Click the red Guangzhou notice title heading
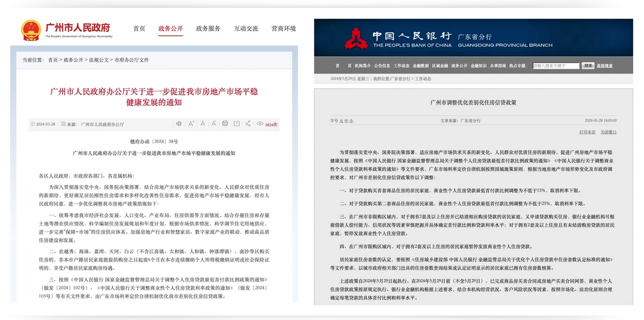Viewport: 644px width, 320px height. [154, 97]
